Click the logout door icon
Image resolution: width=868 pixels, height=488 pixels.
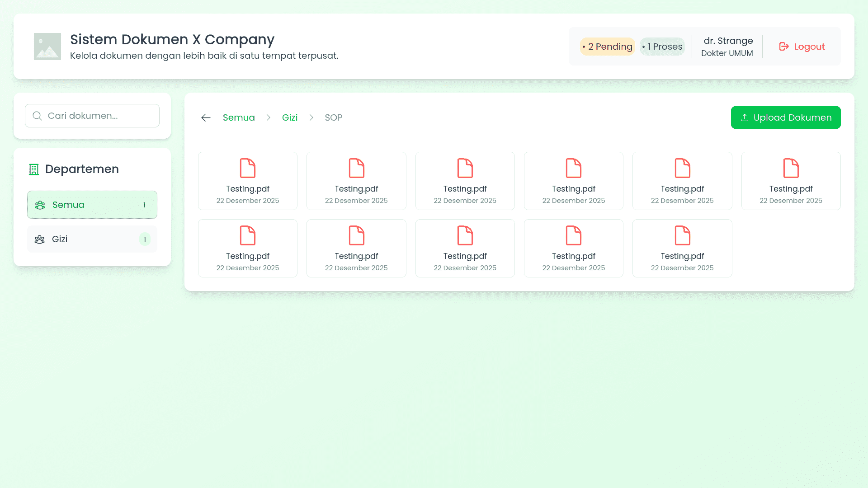point(784,47)
